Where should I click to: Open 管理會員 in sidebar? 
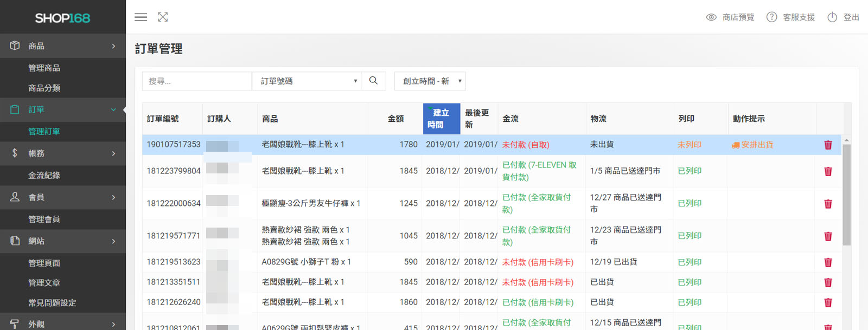(x=44, y=219)
